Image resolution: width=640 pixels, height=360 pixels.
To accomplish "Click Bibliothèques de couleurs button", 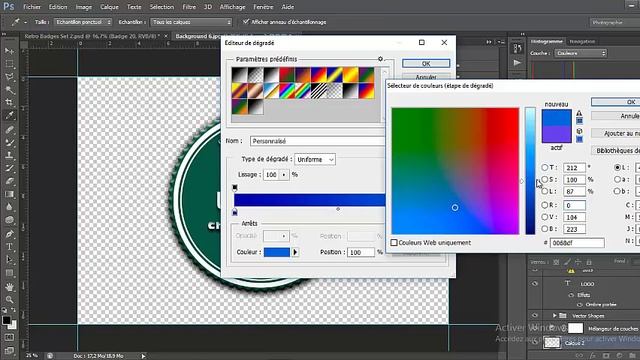I will pos(616,151).
